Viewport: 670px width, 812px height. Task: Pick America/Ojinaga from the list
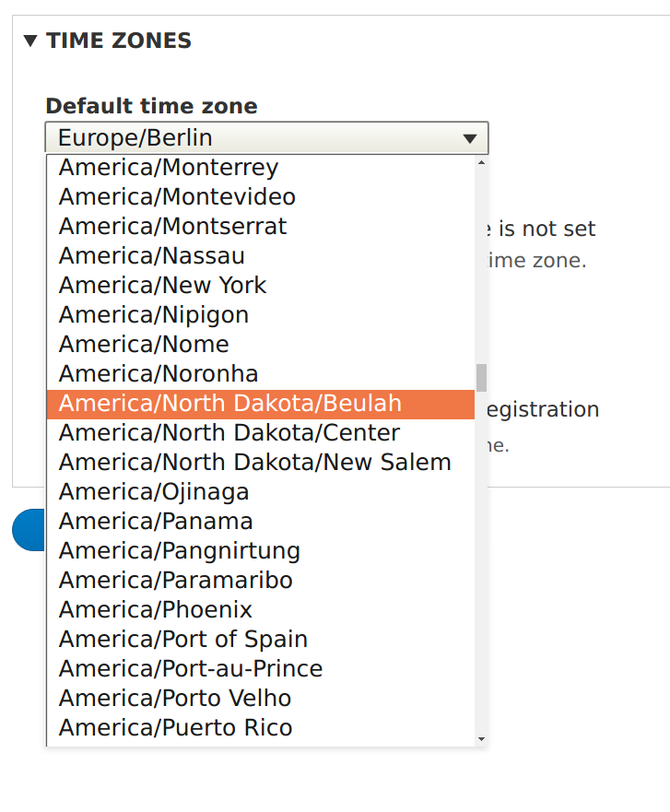(153, 491)
